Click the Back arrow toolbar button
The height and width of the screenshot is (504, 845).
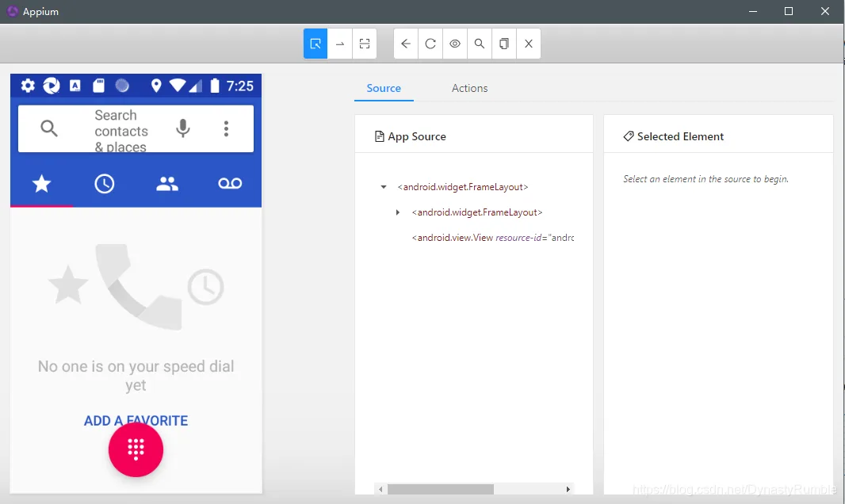point(406,44)
